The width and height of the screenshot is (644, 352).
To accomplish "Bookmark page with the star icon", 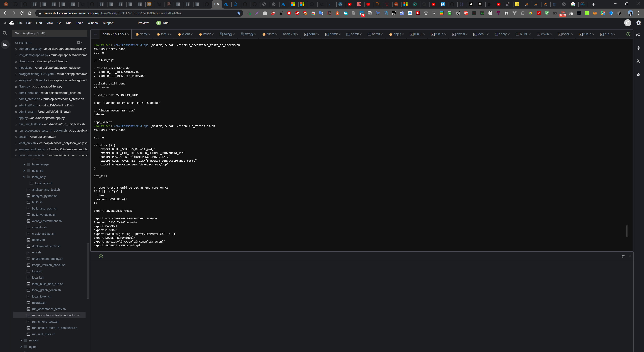I will (238, 13).
